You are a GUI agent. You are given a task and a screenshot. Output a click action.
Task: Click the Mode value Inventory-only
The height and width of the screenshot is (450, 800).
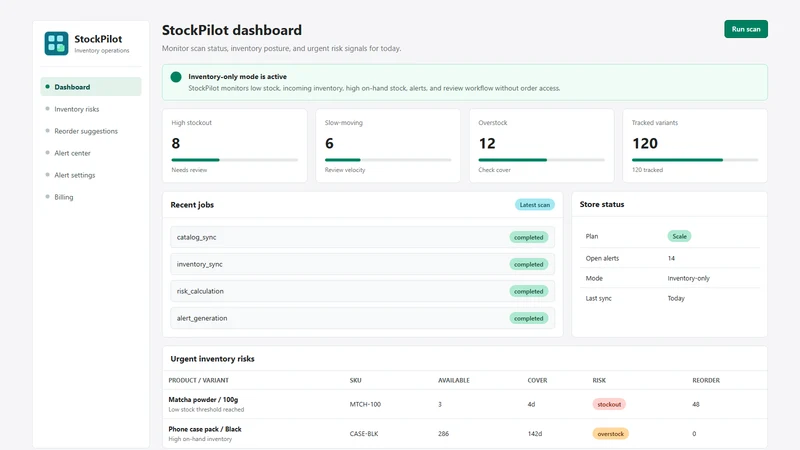pos(689,278)
